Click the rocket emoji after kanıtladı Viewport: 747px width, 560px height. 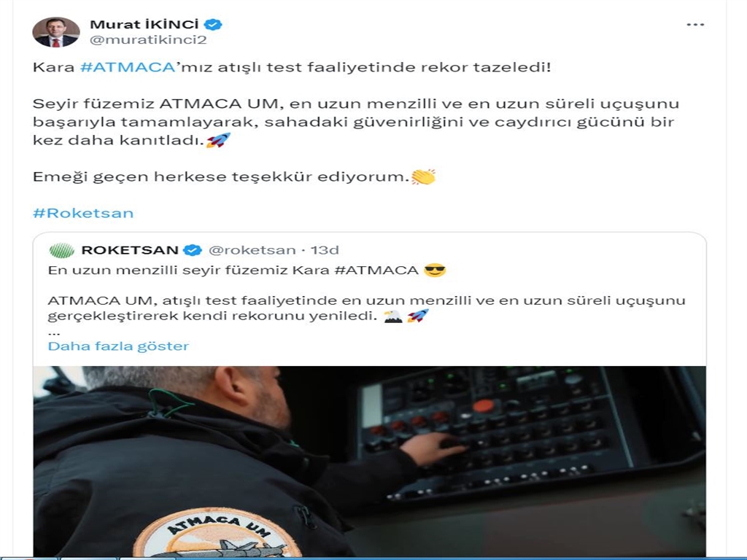point(218,140)
